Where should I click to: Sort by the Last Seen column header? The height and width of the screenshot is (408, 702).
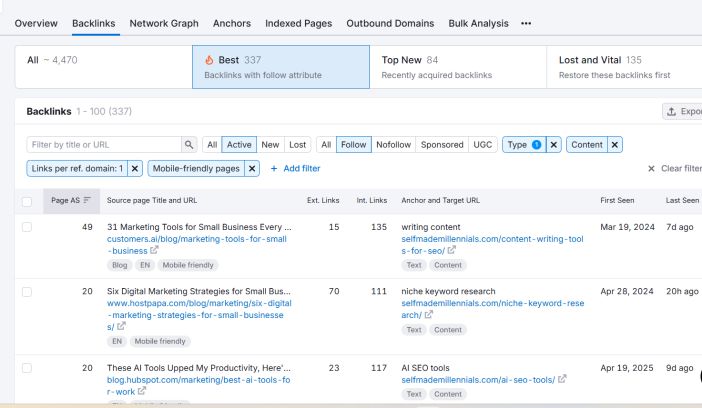click(x=682, y=200)
